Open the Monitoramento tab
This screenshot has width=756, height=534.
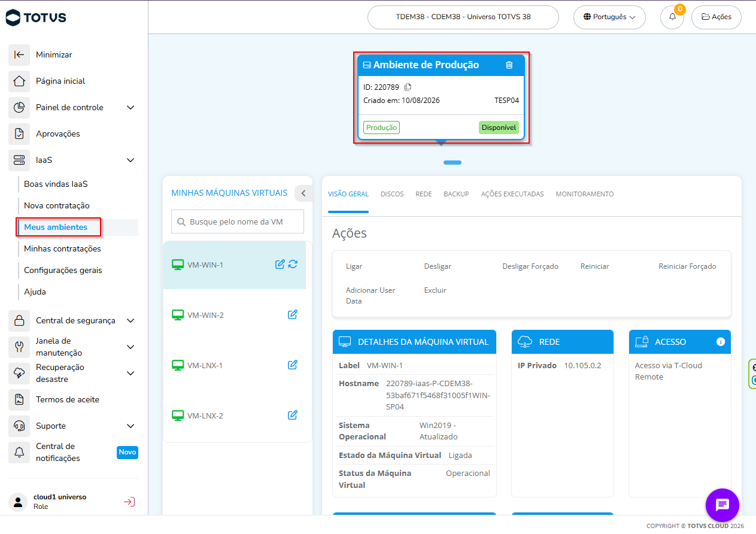click(585, 194)
